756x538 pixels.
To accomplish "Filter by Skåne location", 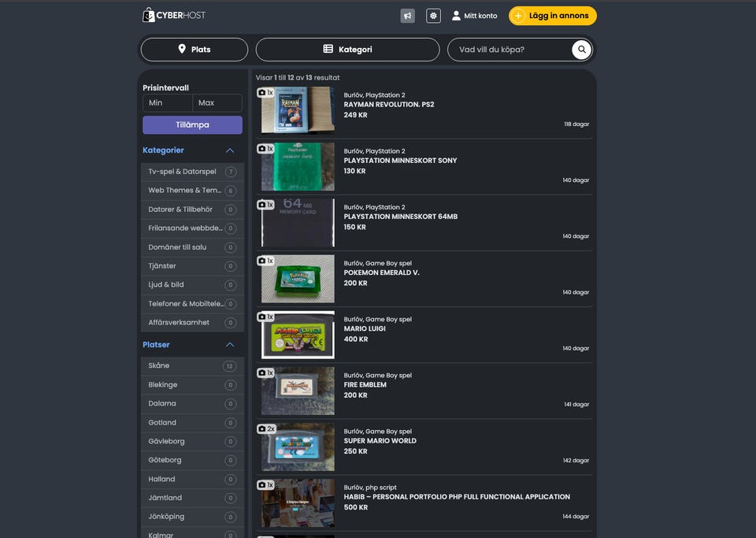I will (x=160, y=365).
